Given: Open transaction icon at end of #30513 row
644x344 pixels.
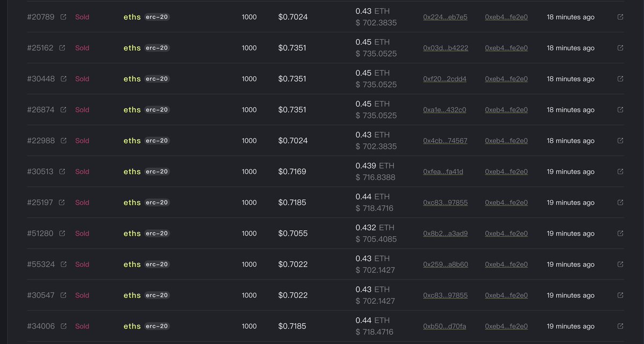Looking at the screenshot, I should [x=620, y=172].
